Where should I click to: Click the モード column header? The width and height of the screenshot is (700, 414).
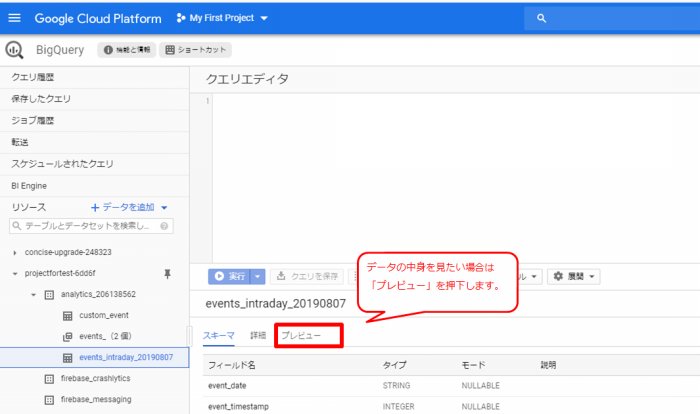coord(473,365)
